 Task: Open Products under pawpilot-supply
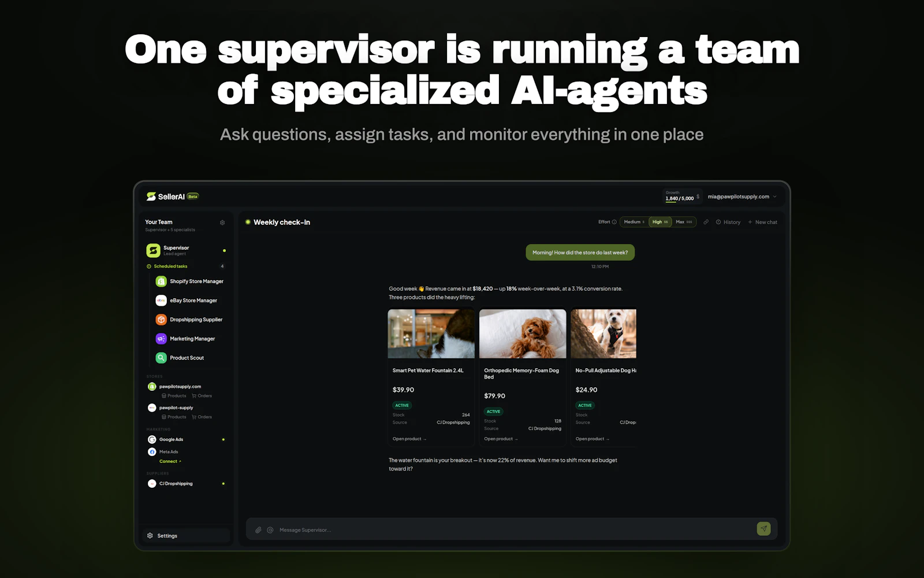(174, 417)
